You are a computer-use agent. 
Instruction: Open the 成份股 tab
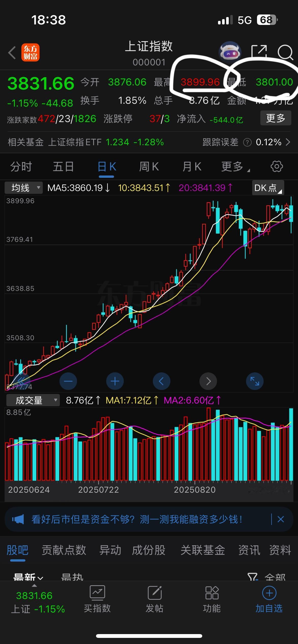pyautogui.click(x=149, y=550)
